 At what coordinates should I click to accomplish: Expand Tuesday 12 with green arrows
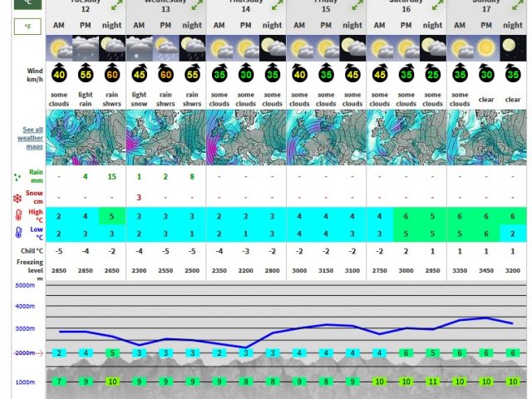pyautogui.click(x=116, y=6)
